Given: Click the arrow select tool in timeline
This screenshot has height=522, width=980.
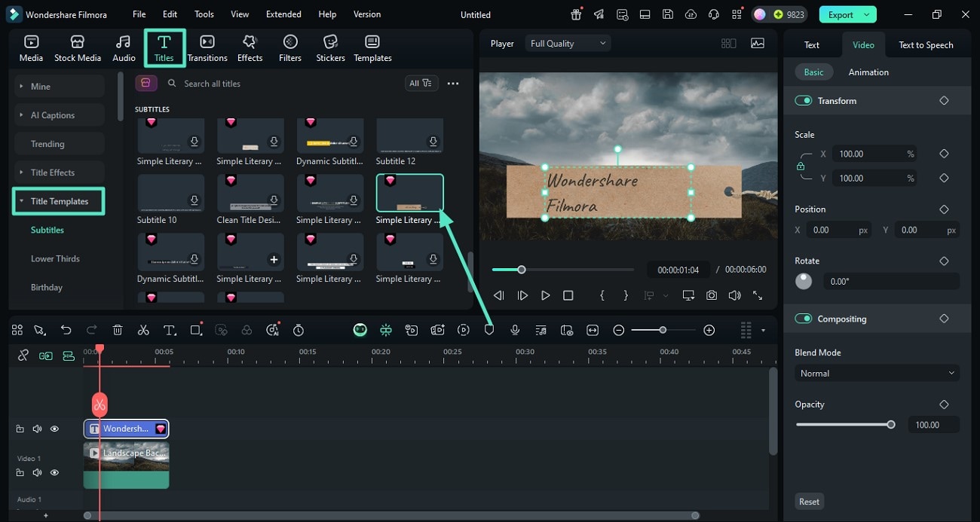Looking at the screenshot, I should tap(40, 330).
